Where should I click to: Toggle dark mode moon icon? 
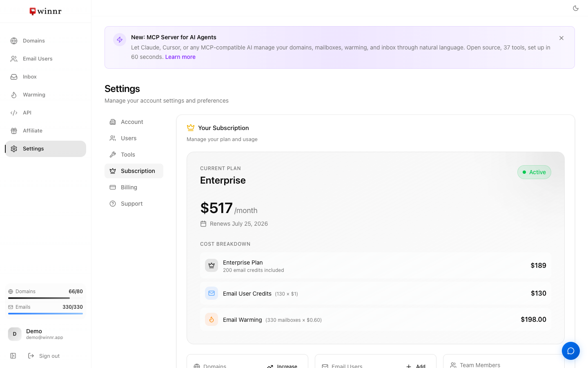tap(576, 8)
